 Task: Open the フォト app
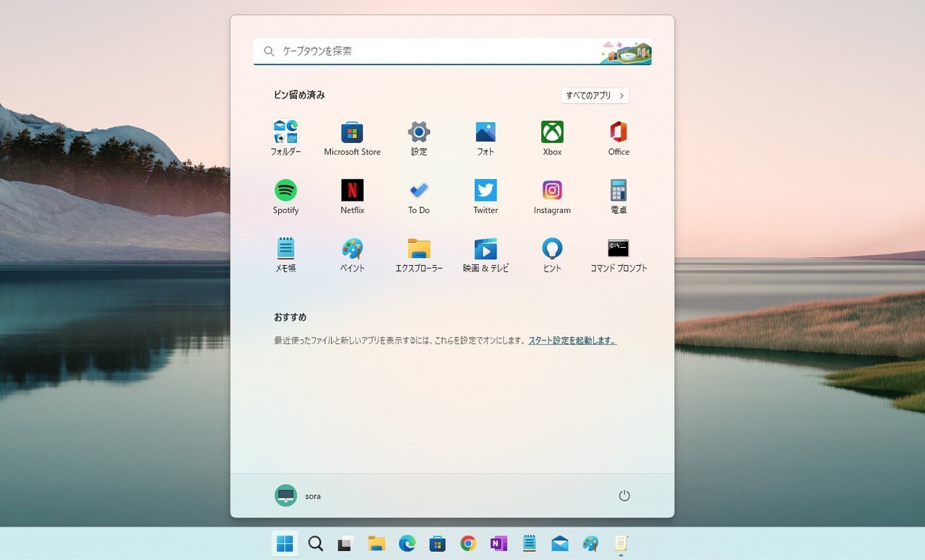(486, 138)
